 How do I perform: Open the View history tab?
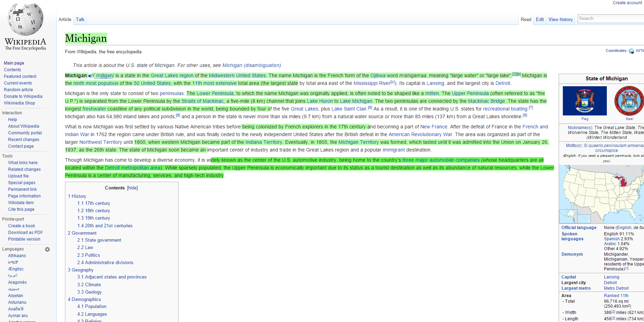point(560,20)
